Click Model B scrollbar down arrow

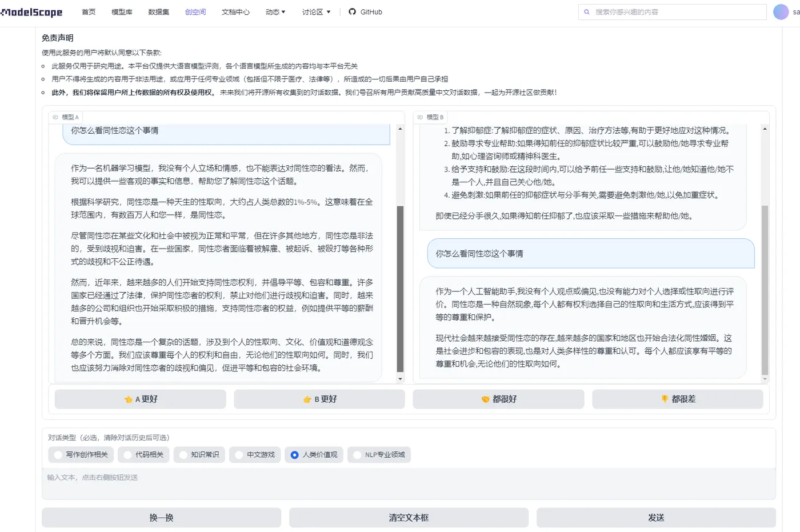(x=765, y=379)
